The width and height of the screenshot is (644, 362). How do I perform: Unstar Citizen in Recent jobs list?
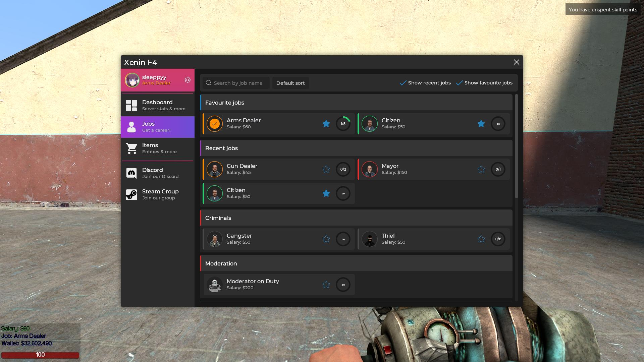click(326, 193)
